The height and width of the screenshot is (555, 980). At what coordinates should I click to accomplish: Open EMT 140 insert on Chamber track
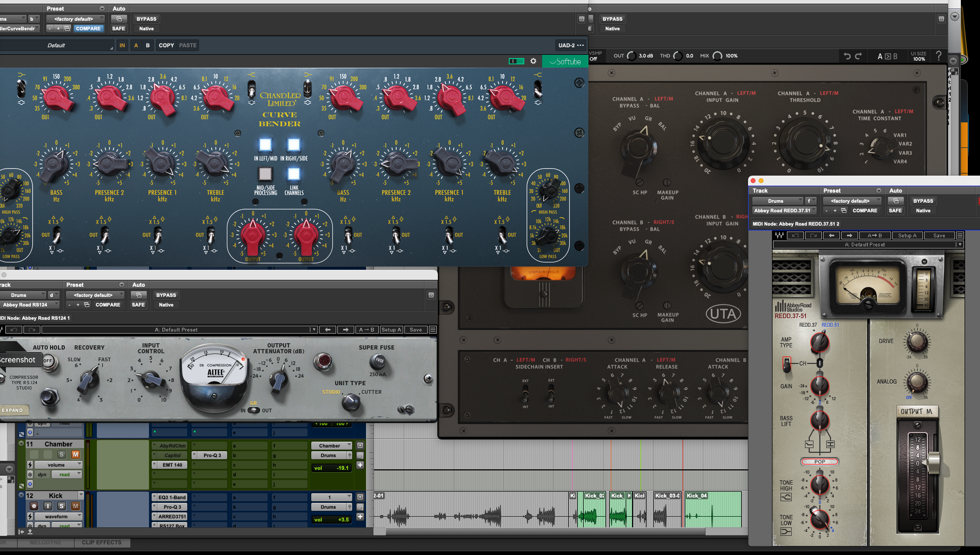point(169,465)
